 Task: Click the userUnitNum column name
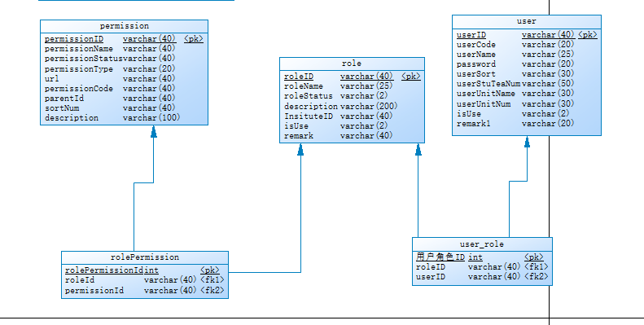pyautogui.click(x=484, y=103)
